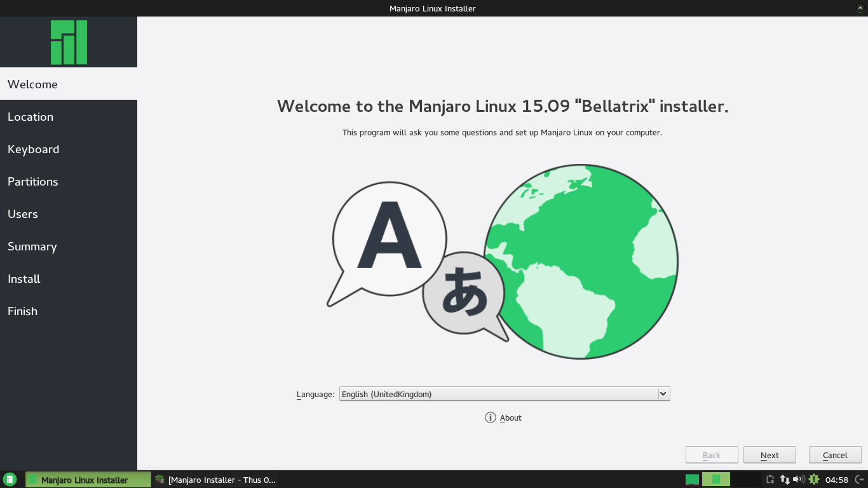
Task: Click the About info circle icon
Action: (490, 417)
